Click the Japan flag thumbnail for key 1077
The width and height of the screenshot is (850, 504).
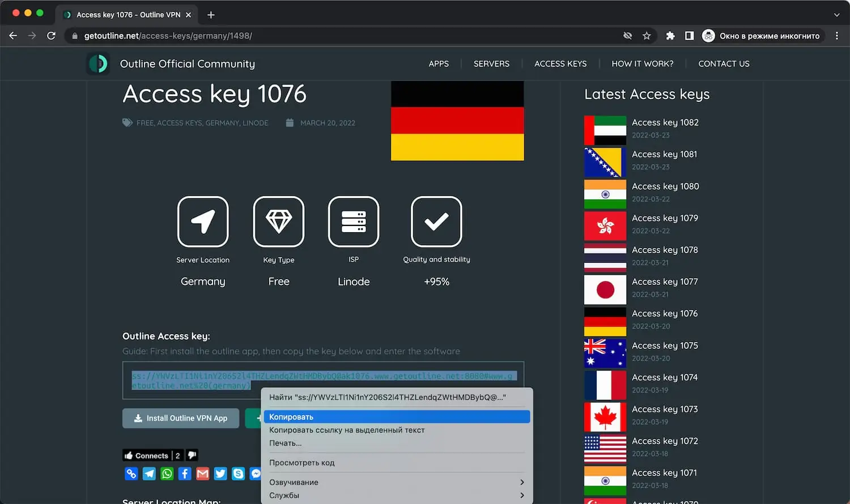[x=605, y=289]
